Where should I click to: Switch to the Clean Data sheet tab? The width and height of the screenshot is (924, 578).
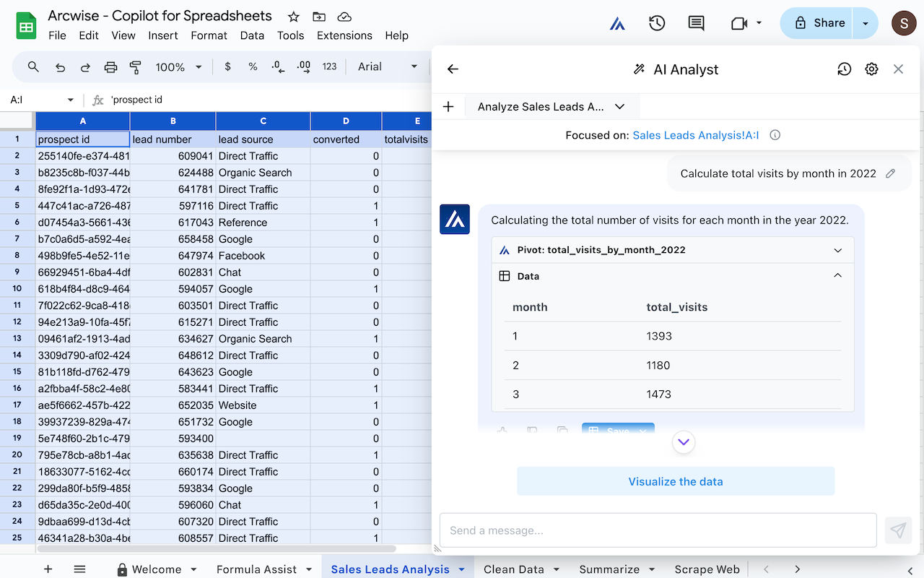[514, 569]
